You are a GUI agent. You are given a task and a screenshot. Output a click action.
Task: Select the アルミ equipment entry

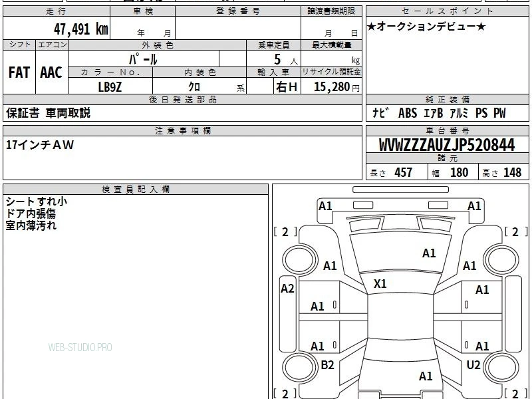[x=460, y=113]
